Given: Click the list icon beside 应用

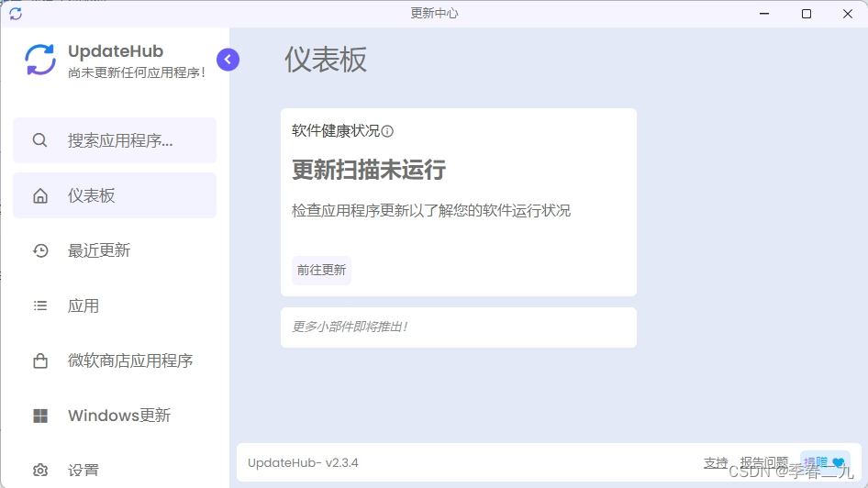Looking at the screenshot, I should 39,305.
